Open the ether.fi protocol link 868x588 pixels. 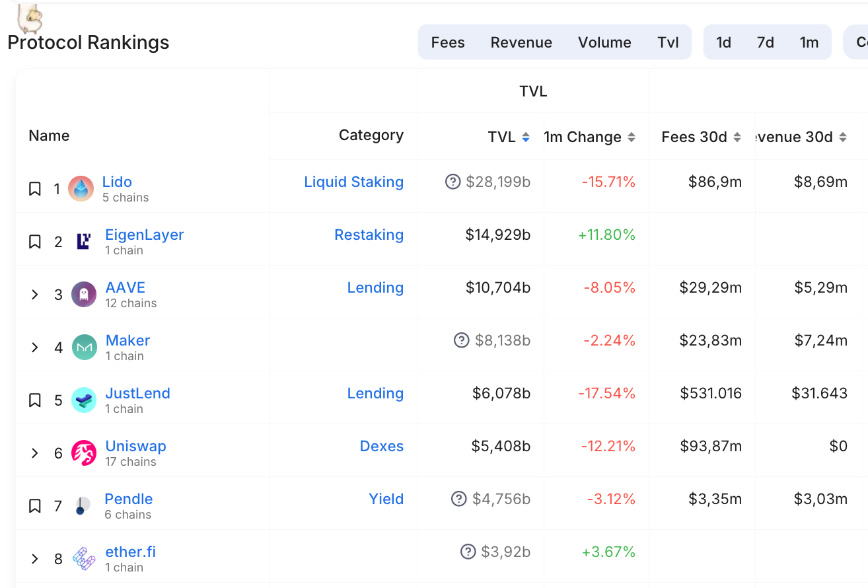click(131, 552)
